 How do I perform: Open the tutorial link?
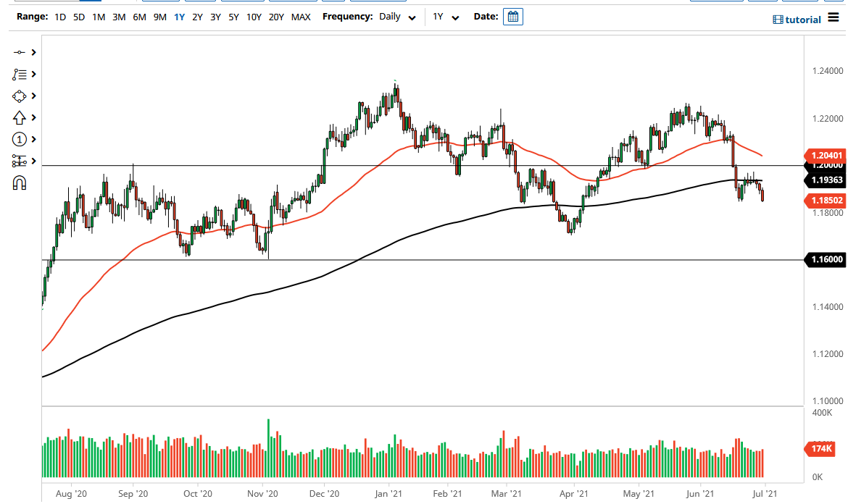pyautogui.click(x=797, y=20)
